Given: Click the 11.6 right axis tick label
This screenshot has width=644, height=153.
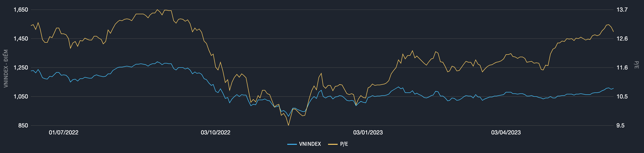Looking at the screenshot, I should tap(622, 68).
